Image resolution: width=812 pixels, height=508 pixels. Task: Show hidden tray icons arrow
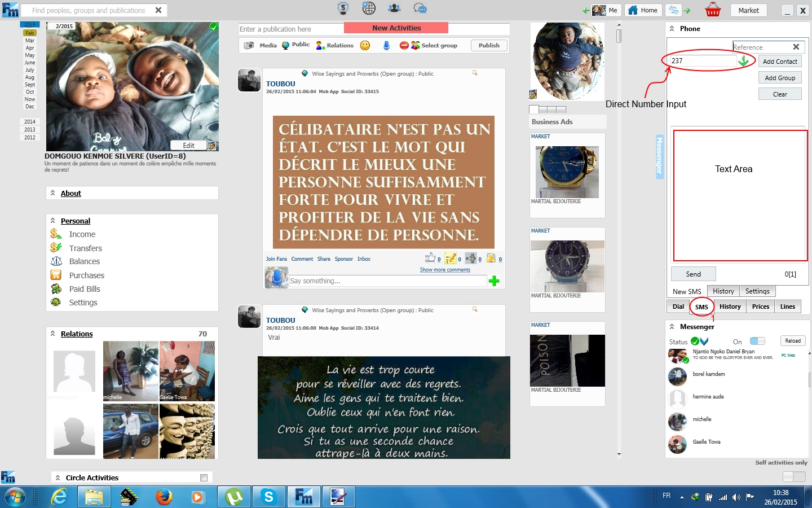pyautogui.click(x=682, y=497)
